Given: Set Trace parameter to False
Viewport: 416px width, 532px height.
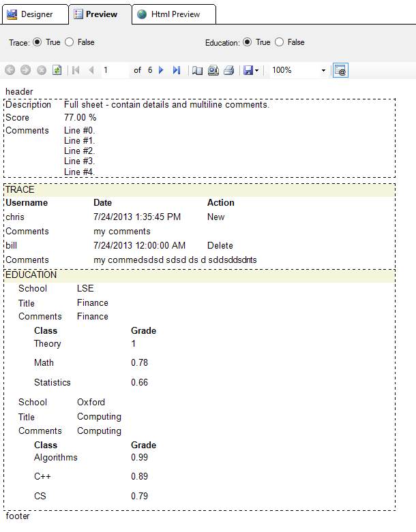Looking at the screenshot, I should click(x=70, y=42).
